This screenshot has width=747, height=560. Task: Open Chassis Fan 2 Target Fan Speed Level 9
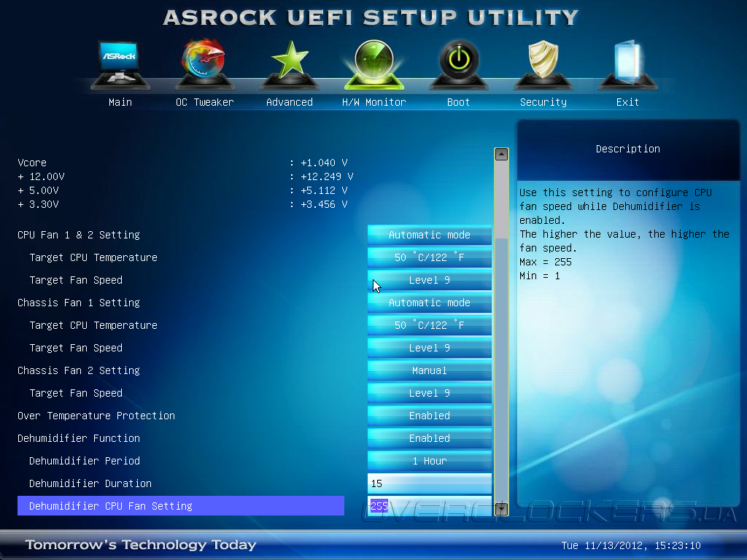coord(429,393)
